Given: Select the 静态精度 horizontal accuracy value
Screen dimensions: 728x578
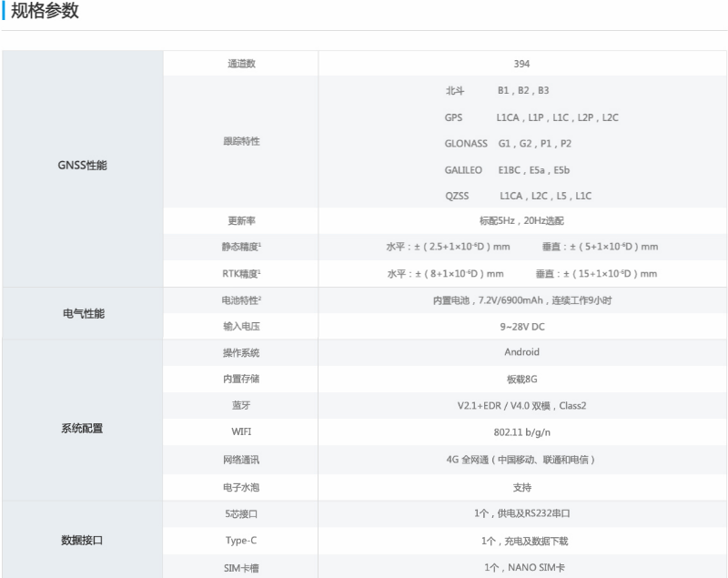Looking at the screenshot, I should 448,247.
